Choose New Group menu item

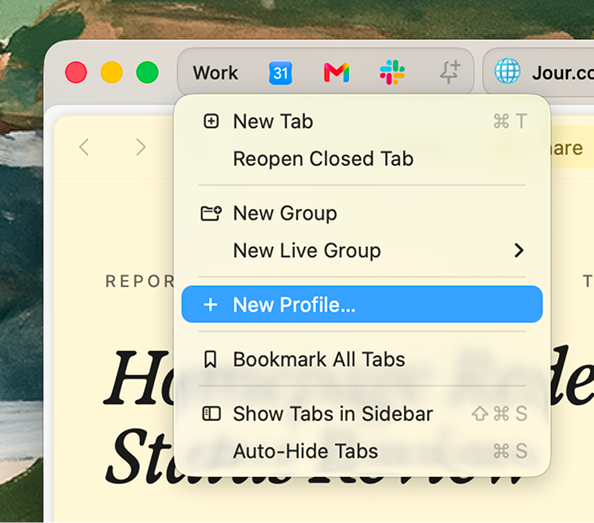362,213
